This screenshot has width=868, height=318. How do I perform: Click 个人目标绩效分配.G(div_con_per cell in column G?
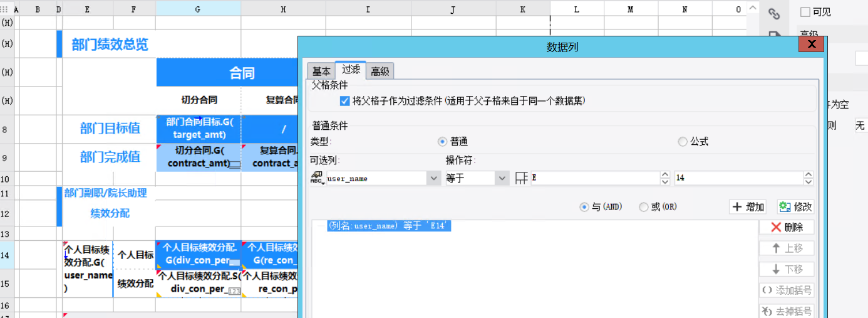199,255
